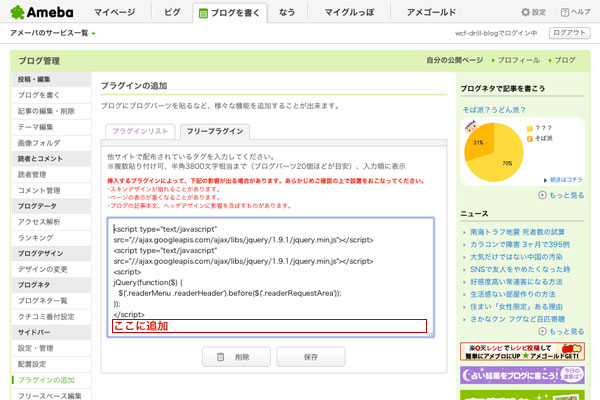Click the pie chart poll graphic
Image resolution: width=600 pixels, height=400 pixels.
[494, 152]
